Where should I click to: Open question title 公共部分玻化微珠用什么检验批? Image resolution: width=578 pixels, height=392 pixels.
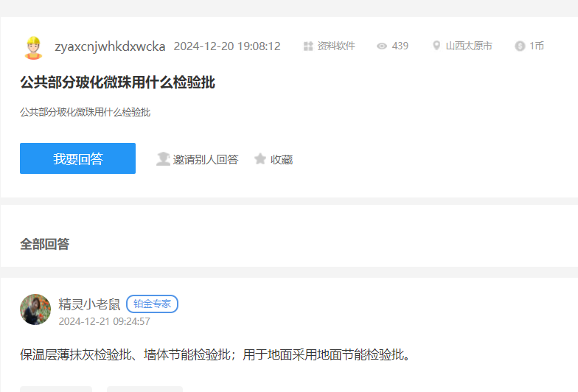[117, 83]
